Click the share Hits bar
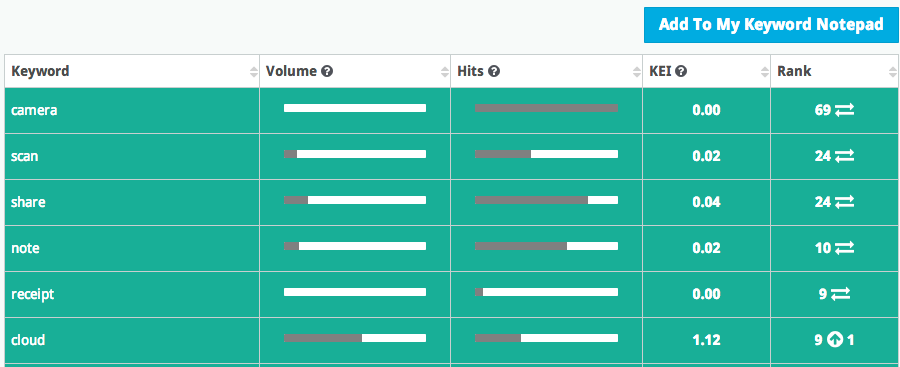The image size is (900, 367). pyautogui.click(x=546, y=200)
